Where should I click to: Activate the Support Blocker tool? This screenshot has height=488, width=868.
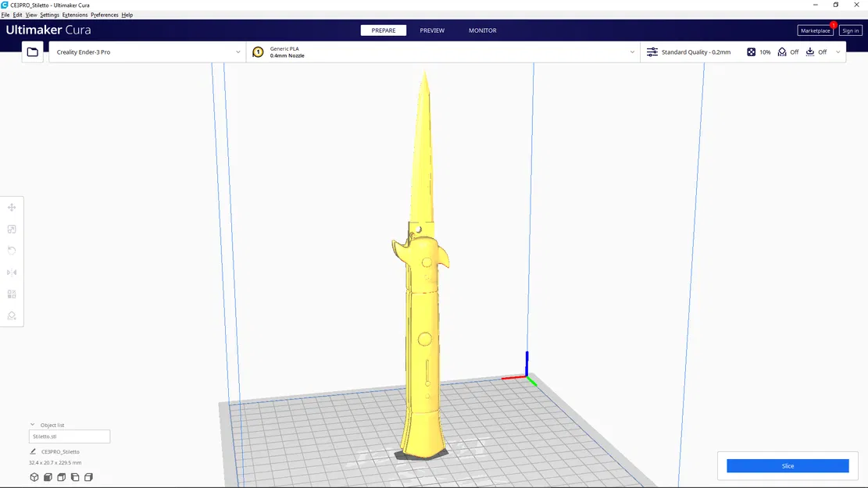point(11,316)
